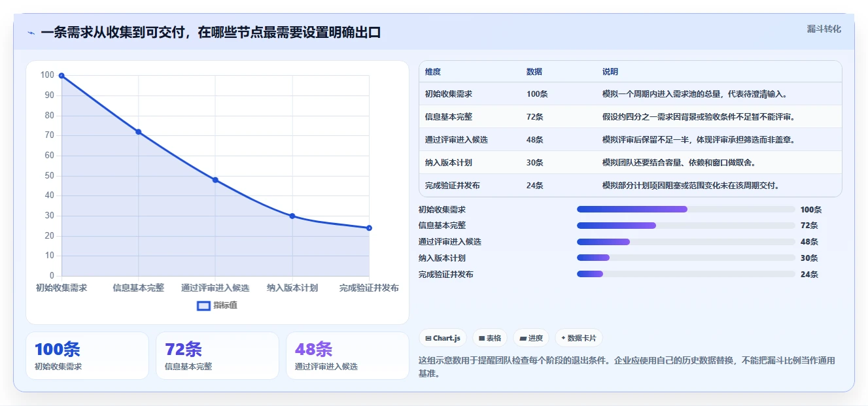
Task: Open the 48条 通过评审进入候选 data card
Action: click(347, 356)
